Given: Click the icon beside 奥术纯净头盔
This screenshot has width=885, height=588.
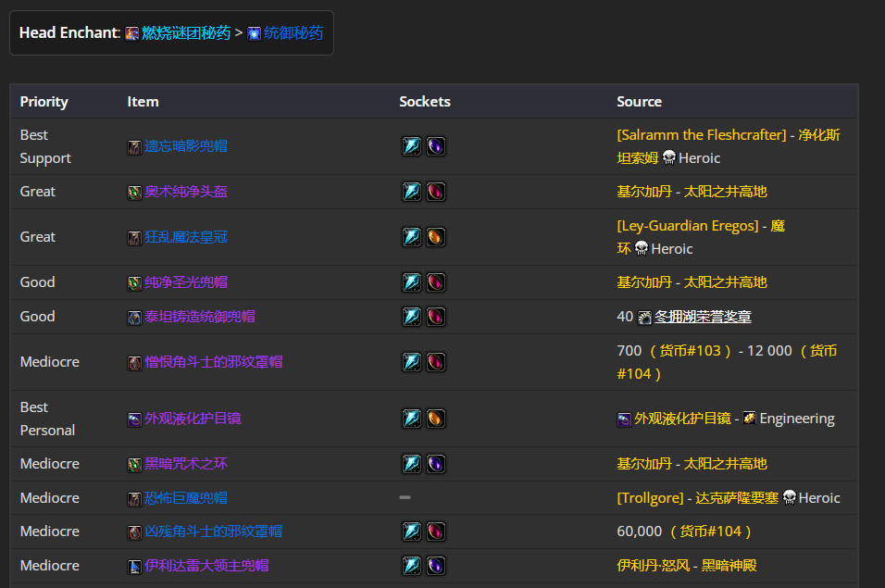Looking at the screenshot, I should pyautogui.click(x=134, y=193).
